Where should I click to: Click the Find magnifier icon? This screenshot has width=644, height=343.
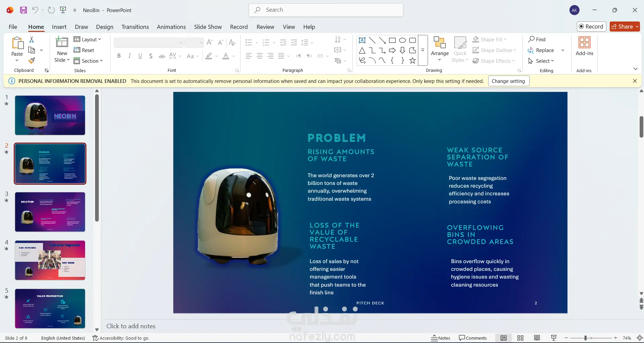point(531,39)
